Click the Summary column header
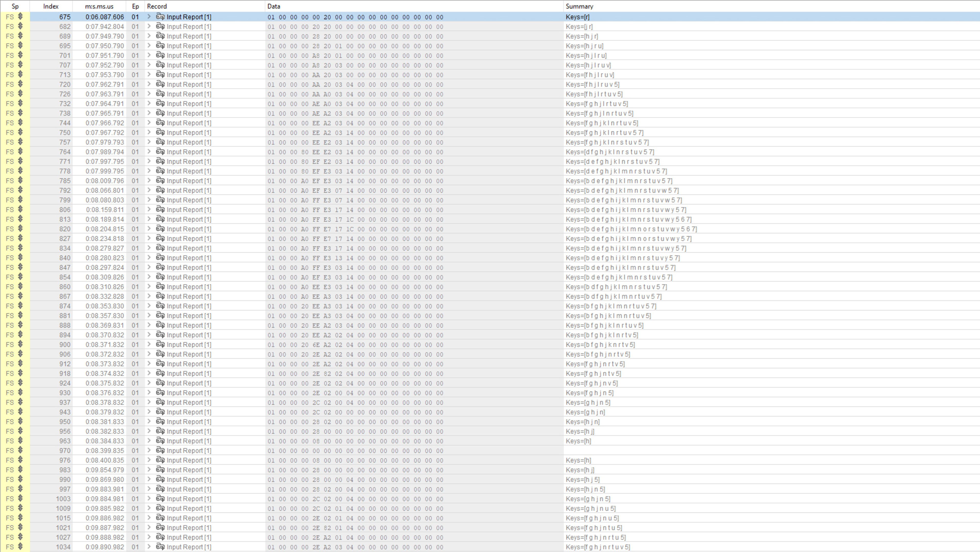This screenshot has height=552, width=980. (x=579, y=6)
